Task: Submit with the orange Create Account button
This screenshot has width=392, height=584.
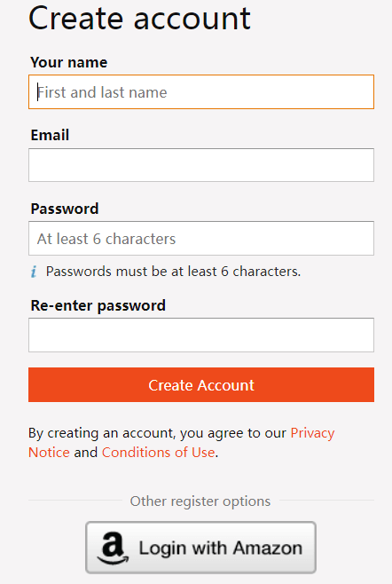Action: 201,384
